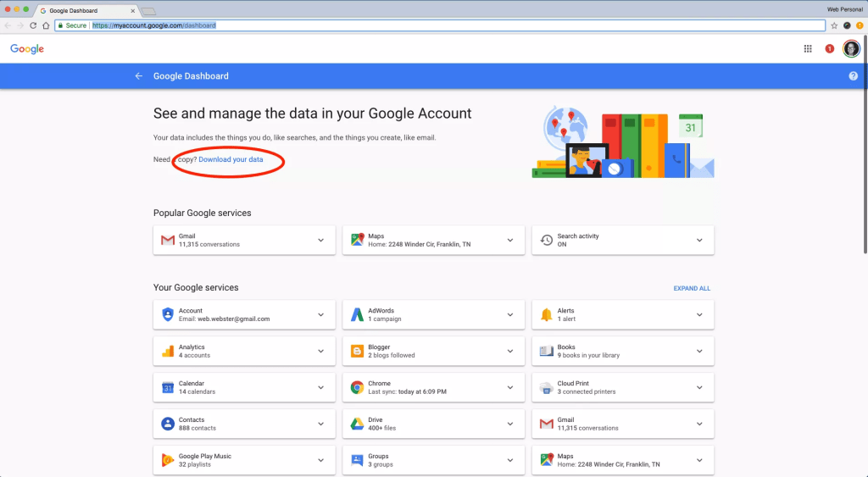Click the red notifications badge
868x477 pixels.
(x=830, y=49)
